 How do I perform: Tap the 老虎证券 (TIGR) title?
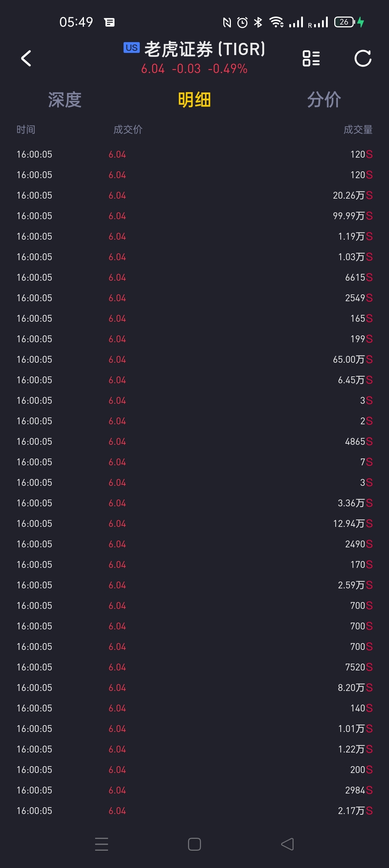click(205, 49)
